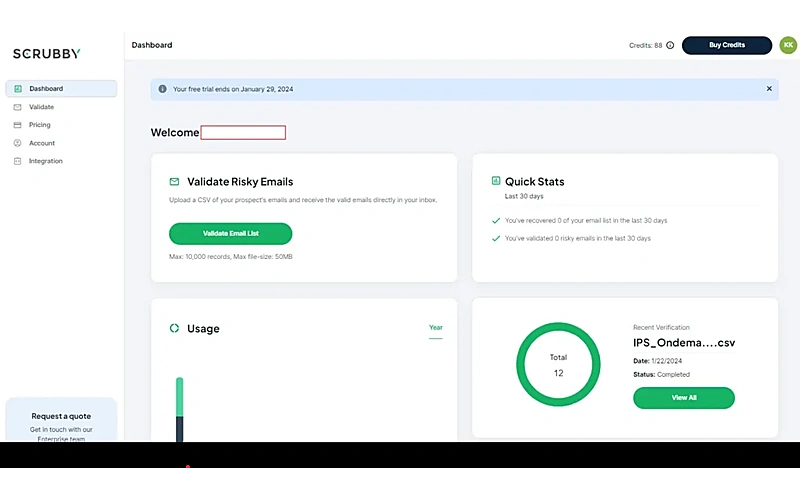Click the Credits: 88 text
The height and width of the screenshot is (500, 800).
[x=645, y=45]
